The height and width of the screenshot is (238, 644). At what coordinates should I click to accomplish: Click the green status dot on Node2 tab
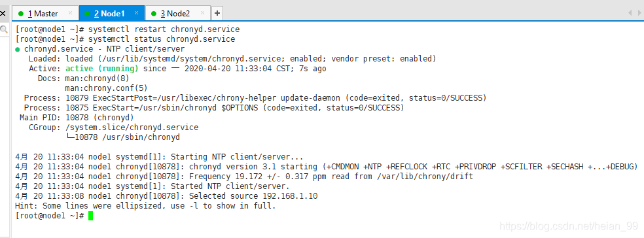[x=154, y=14]
